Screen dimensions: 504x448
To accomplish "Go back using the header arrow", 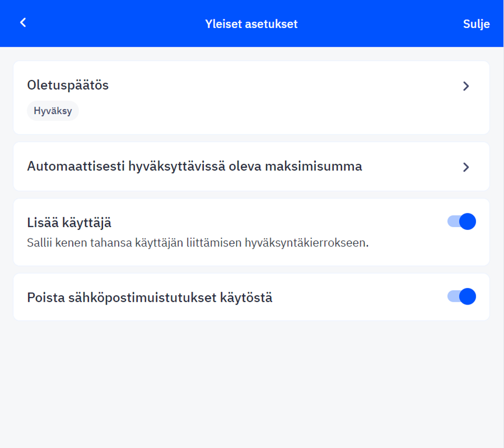I will [23, 23].
